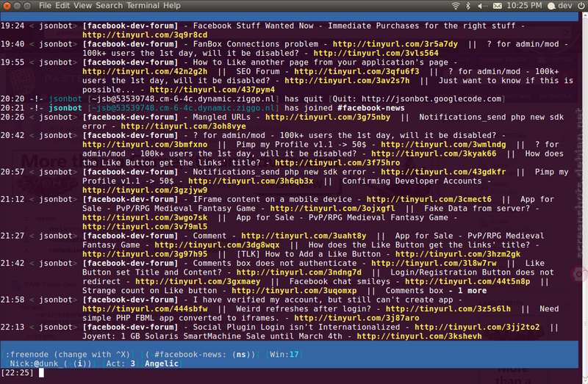Open link tinyurl.com/3h6qb3x

pyautogui.click(x=251, y=181)
